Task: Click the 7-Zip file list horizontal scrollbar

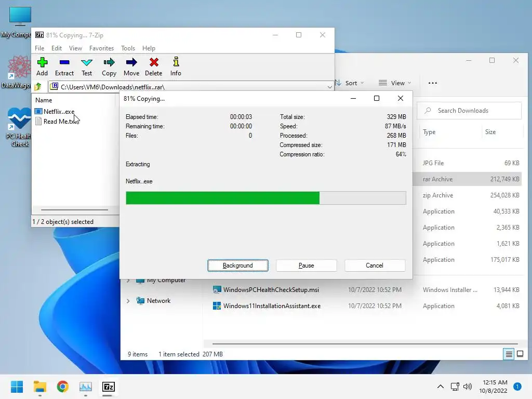Action: pos(74,210)
